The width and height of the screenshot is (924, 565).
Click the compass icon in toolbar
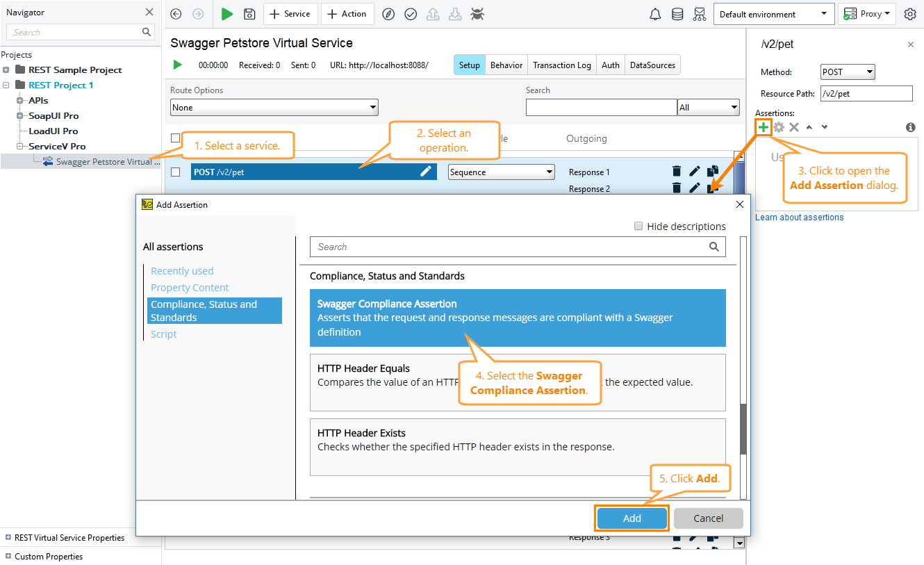pos(389,14)
